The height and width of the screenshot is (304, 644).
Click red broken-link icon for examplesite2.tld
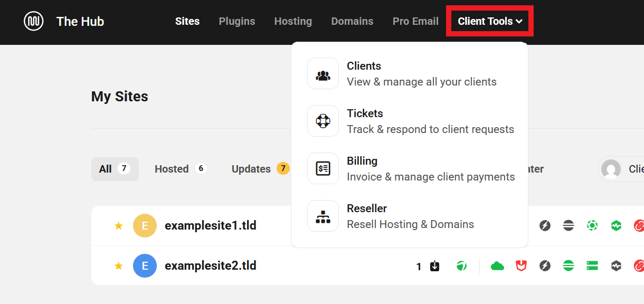pyautogui.click(x=639, y=266)
